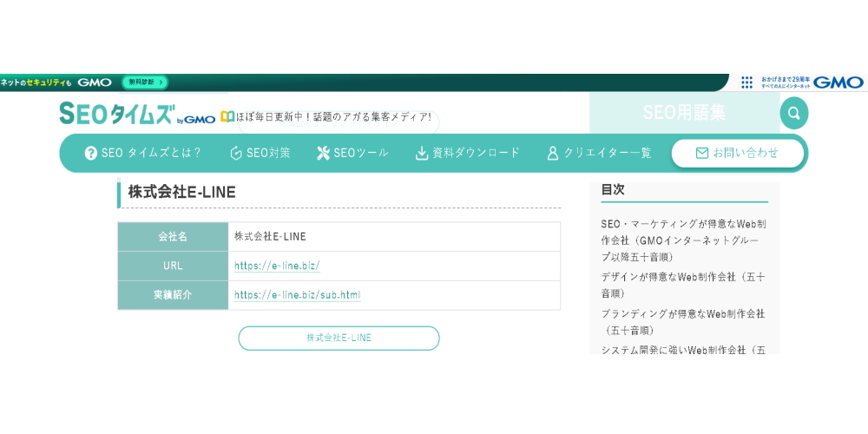Open the SEO用語集 tab
868x434 pixels.
point(684,113)
